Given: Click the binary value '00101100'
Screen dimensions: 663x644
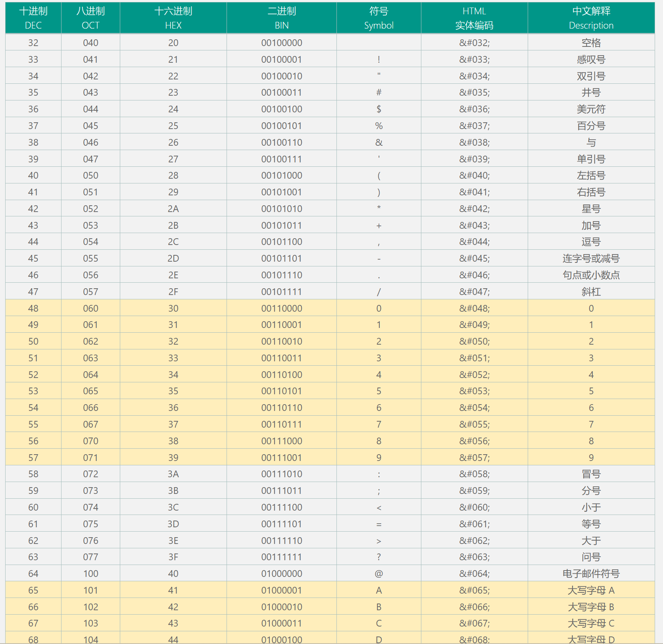Looking at the screenshot, I should tap(282, 241).
